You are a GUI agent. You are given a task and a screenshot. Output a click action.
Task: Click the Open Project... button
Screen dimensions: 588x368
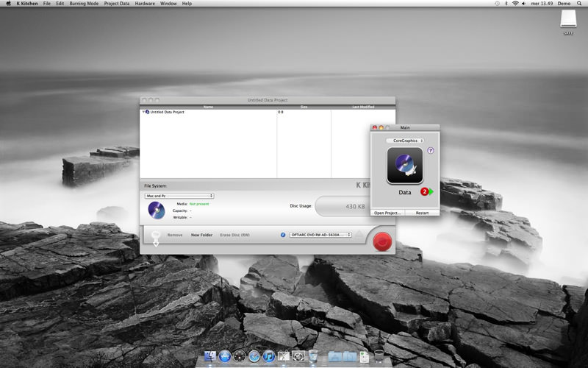tap(387, 213)
